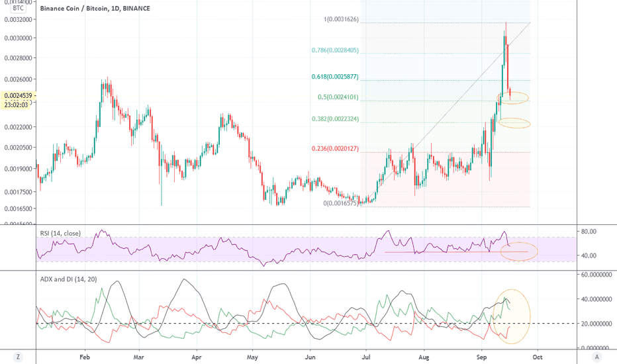Screen dimensions: 617x364
Task: Click the 0.0028000 price axis label
Action: click(x=18, y=58)
